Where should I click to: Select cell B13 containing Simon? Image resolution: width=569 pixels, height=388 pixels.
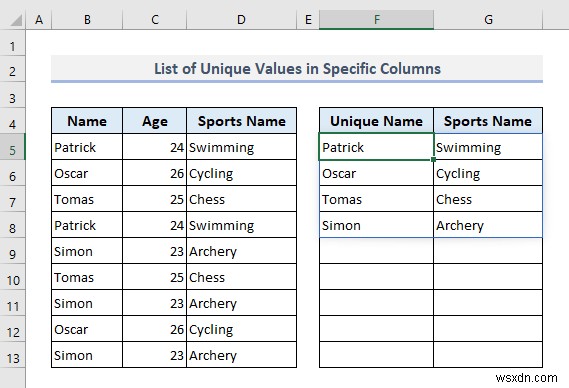(87, 355)
